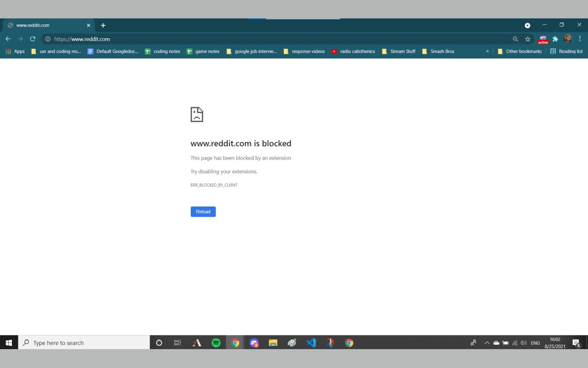Open the 'google job intervie...' bookmark folder
The image size is (588, 368).
coord(252,52)
